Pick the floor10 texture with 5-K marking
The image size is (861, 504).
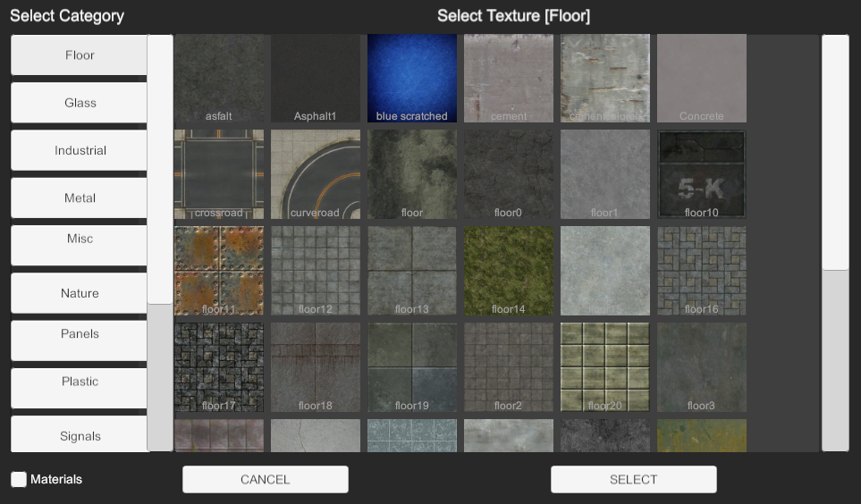(x=702, y=174)
